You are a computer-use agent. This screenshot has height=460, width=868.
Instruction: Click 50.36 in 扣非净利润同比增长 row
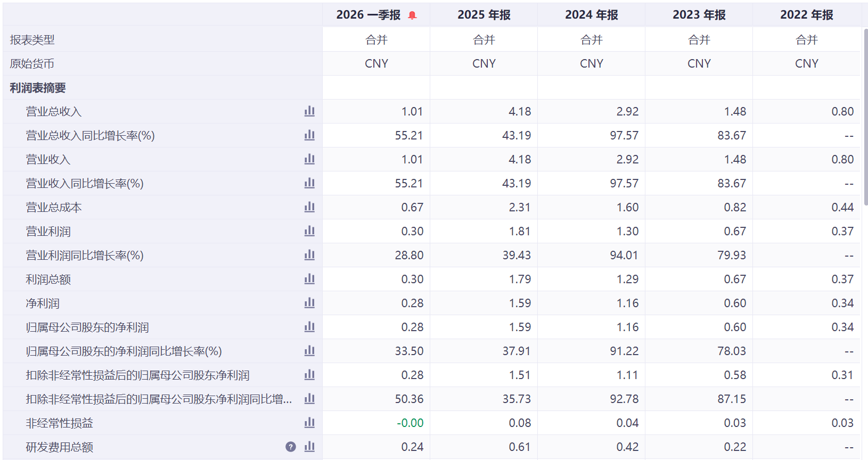pyautogui.click(x=409, y=399)
